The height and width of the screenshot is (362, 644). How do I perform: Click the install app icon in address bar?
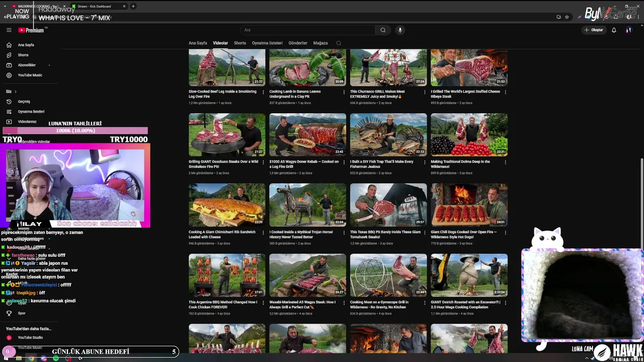558,17
